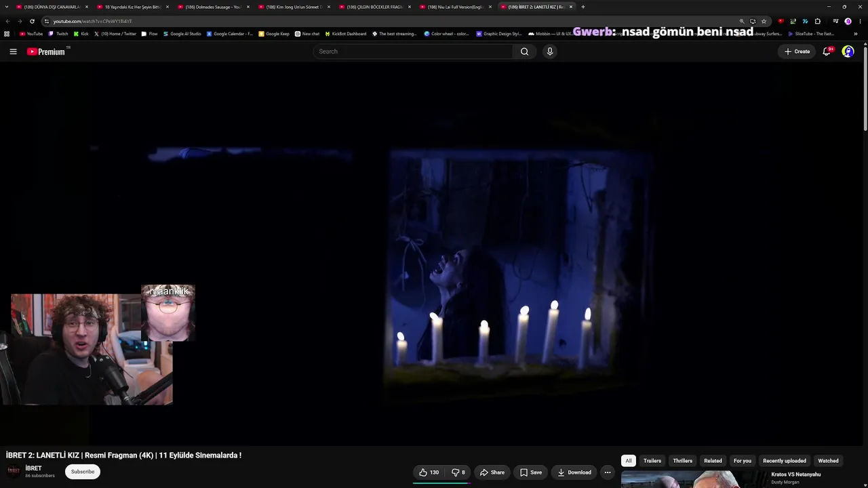Open Google AI Studio bookmark
This screenshot has height=488, width=868.
point(182,33)
